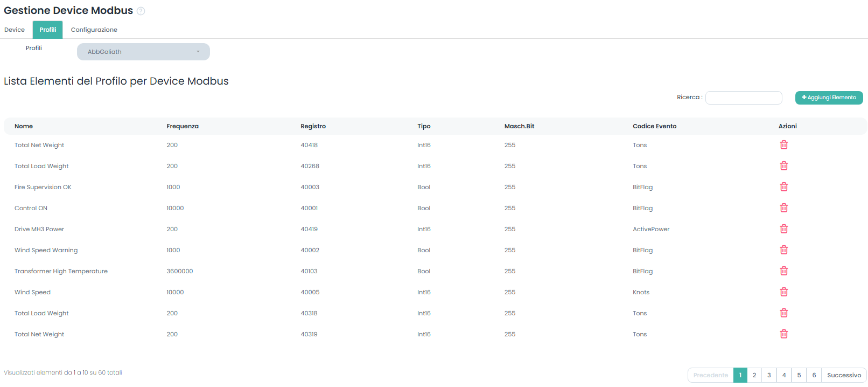Delete Transformer High Temperature entry
Image resolution: width=868 pixels, height=387 pixels.
click(x=783, y=271)
